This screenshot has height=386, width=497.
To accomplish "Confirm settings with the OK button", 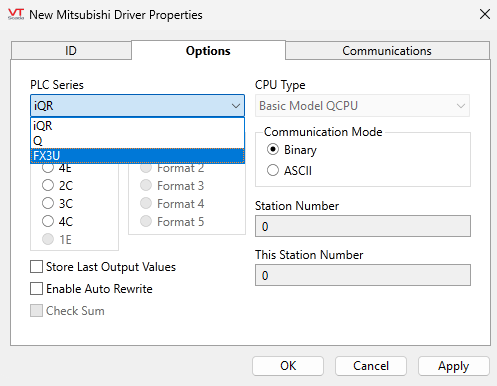I will pos(288,366).
